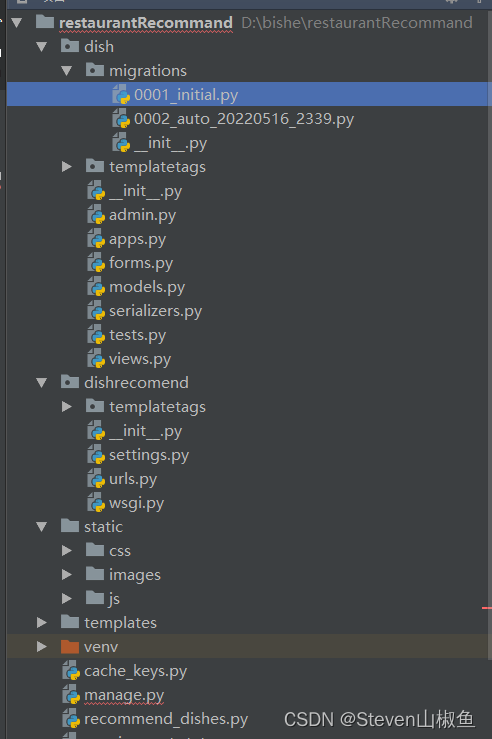Click the D:\bishe\restaurantRecommand path text
This screenshot has height=739, width=492.
pos(357,23)
